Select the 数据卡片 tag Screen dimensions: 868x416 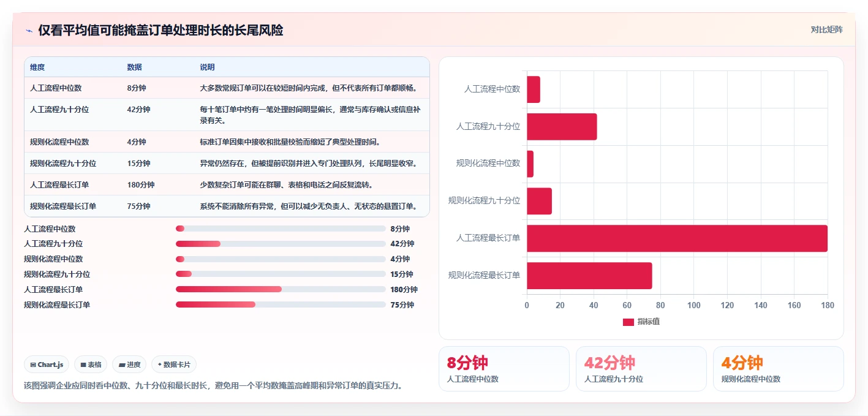pyautogui.click(x=174, y=365)
